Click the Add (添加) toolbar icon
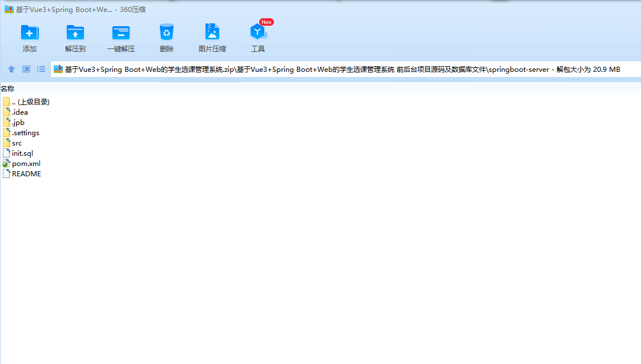Screen dimensions: 641x364 30,33
